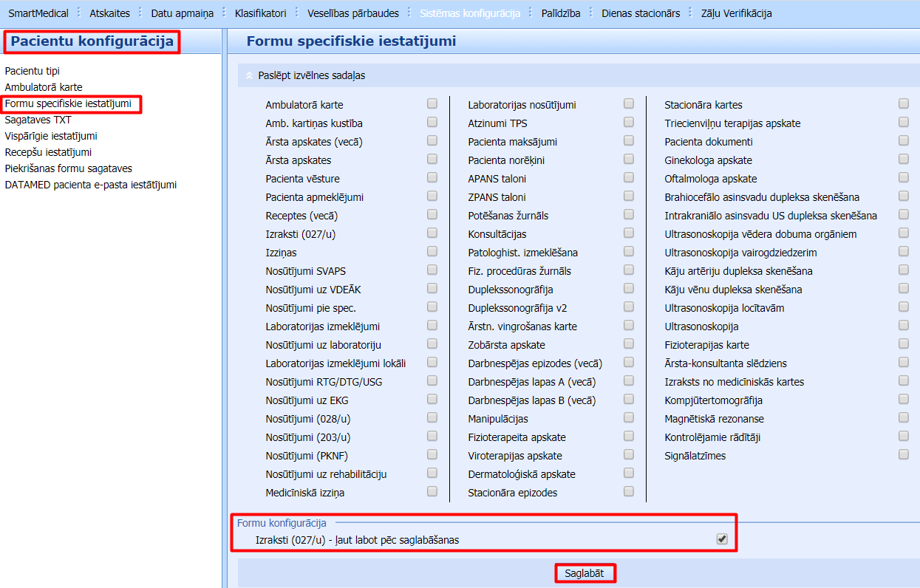Screen dimensions: 920x588
Task: Tick the Laboratorijas nosūtījumi checkbox
Action: [629, 104]
